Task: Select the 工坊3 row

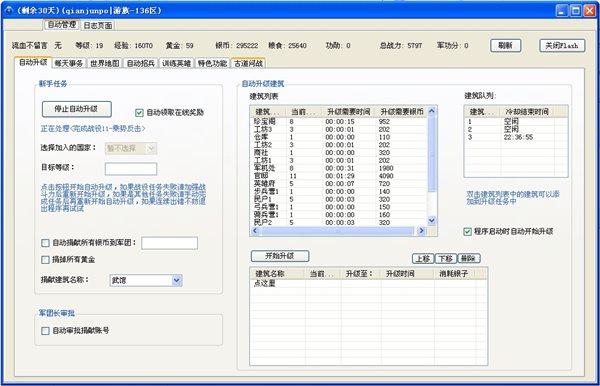Action: (339, 129)
